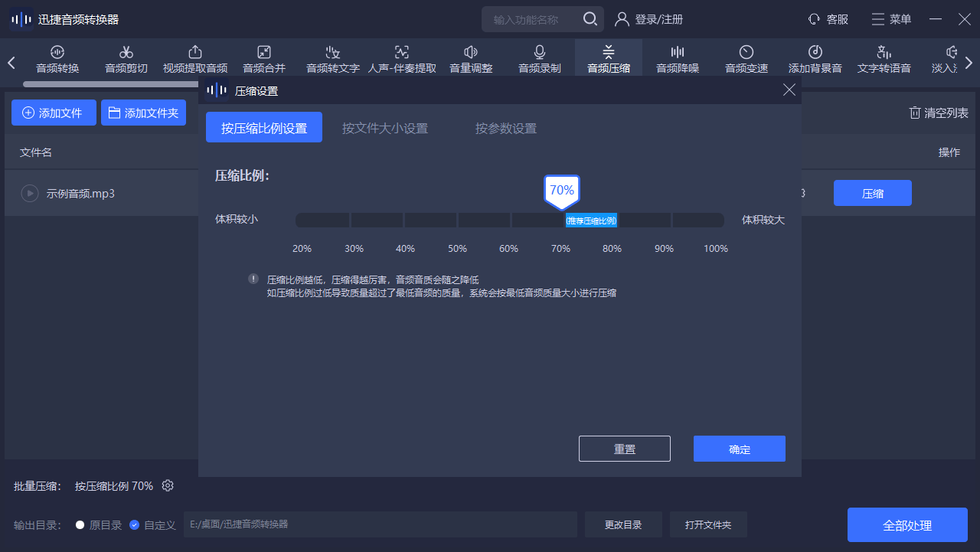Open the 视频提取音频 tool
The image size is (980, 552).
(195, 59)
